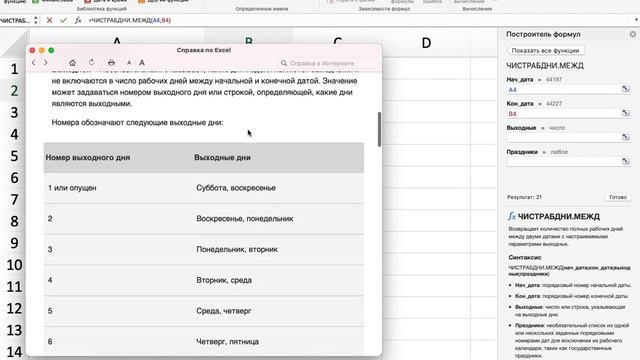Click 'Воскресенье, понедельник' table cell
The width and height of the screenshot is (640, 360).
244,218
